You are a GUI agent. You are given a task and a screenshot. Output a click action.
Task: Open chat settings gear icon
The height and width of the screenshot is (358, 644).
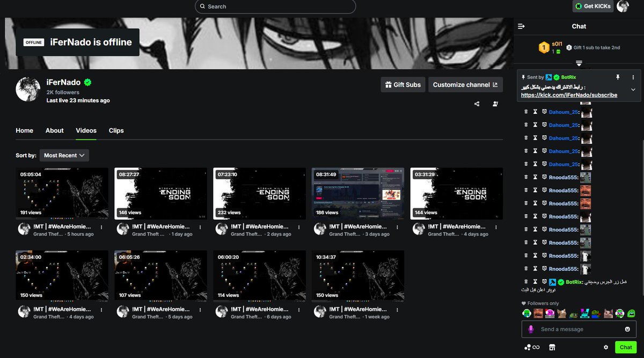pos(606,347)
